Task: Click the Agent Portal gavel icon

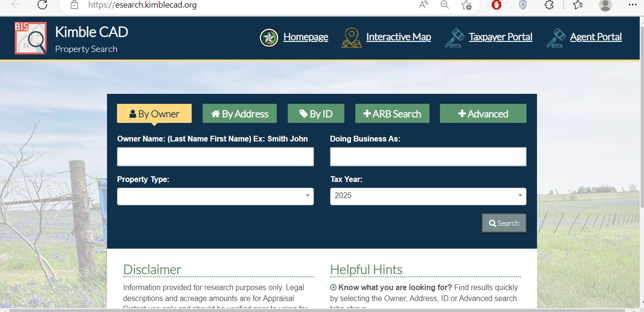Action: [556, 38]
